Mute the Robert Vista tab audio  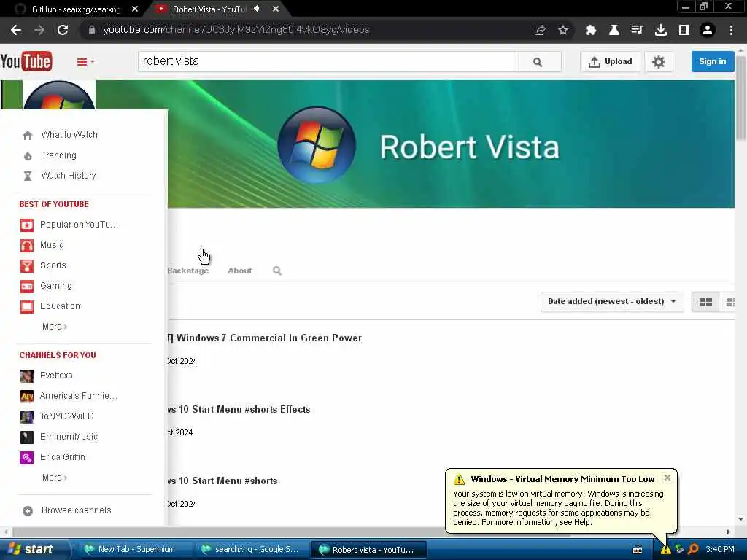pos(258,9)
